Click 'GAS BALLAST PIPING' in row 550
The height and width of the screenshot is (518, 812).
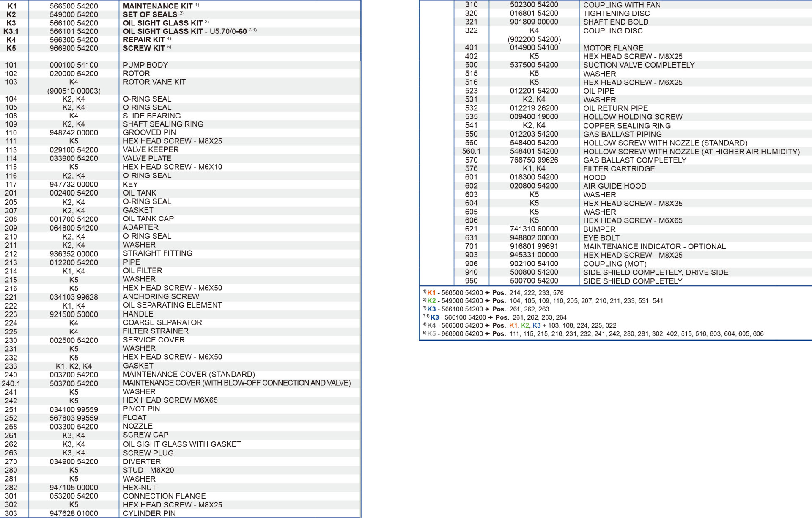(623, 134)
